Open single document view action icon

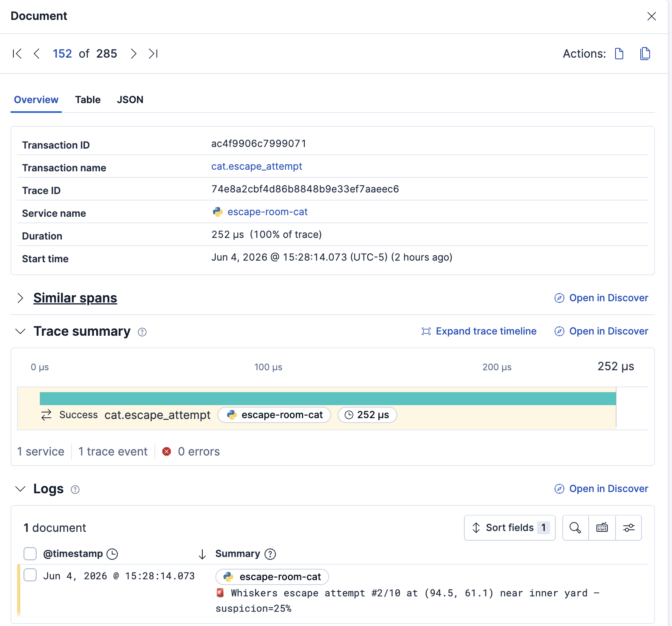pos(619,54)
